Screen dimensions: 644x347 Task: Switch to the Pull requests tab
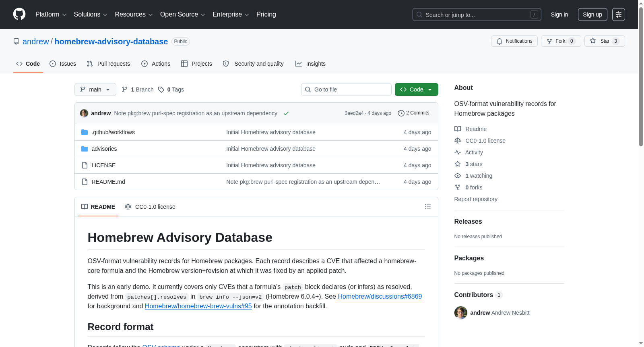click(x=108, y=64)
